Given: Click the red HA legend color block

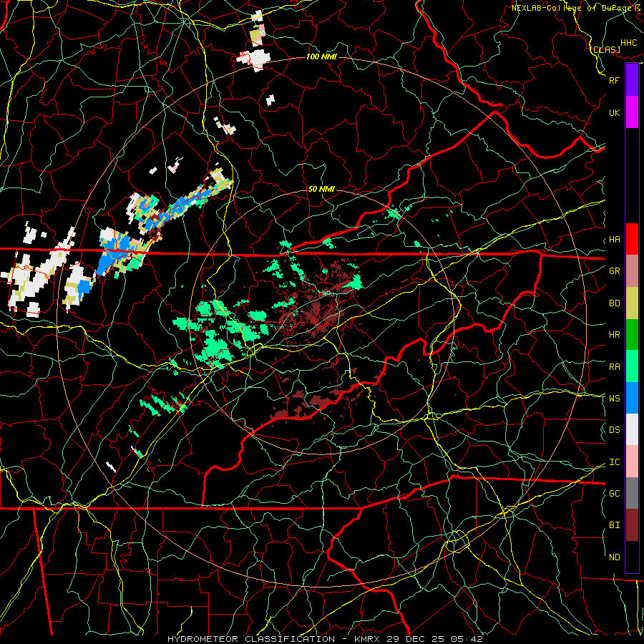Looking at the screenshot, I should [632, 239].
